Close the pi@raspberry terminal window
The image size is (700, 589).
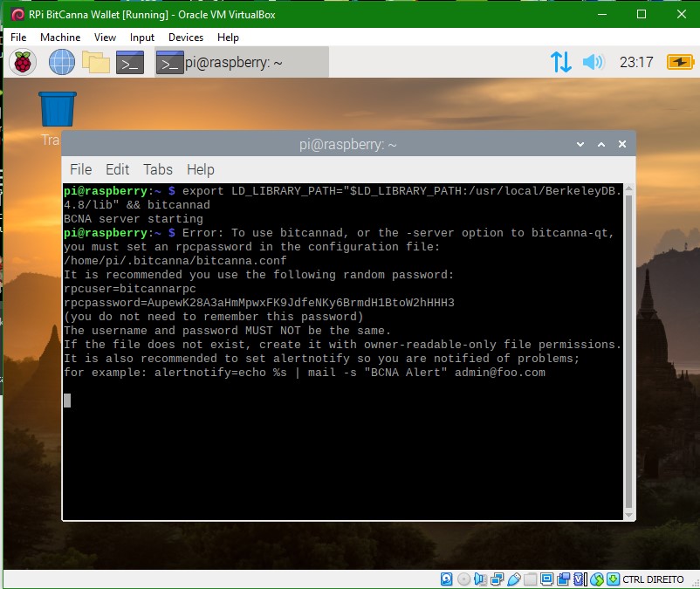click(x=621, y=144)
